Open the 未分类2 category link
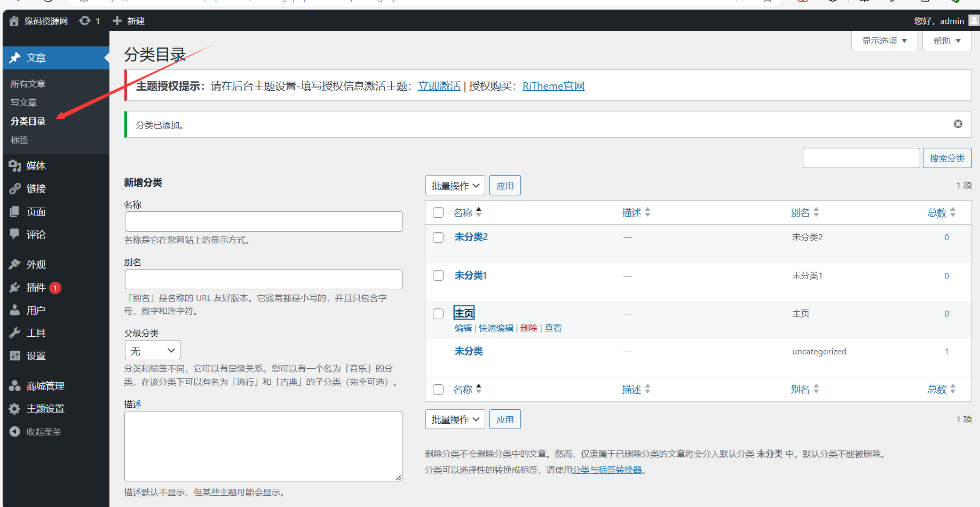 coord(471,237)
